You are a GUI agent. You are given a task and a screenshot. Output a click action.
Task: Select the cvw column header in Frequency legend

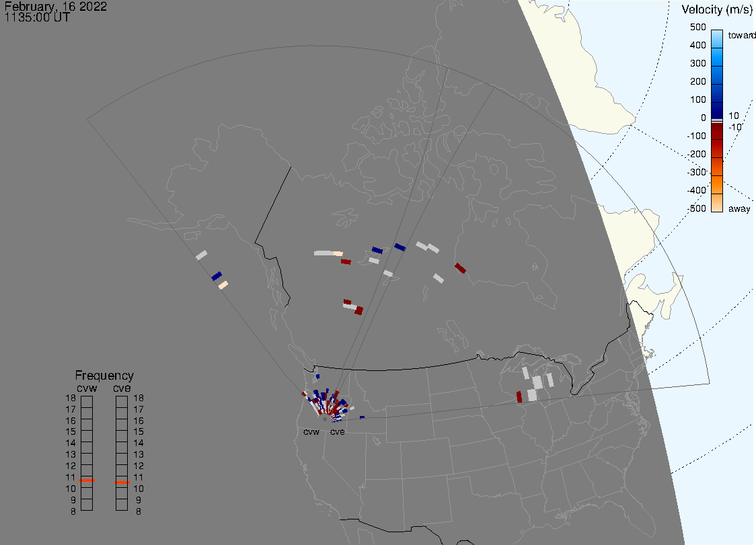[x=87, y=387]
